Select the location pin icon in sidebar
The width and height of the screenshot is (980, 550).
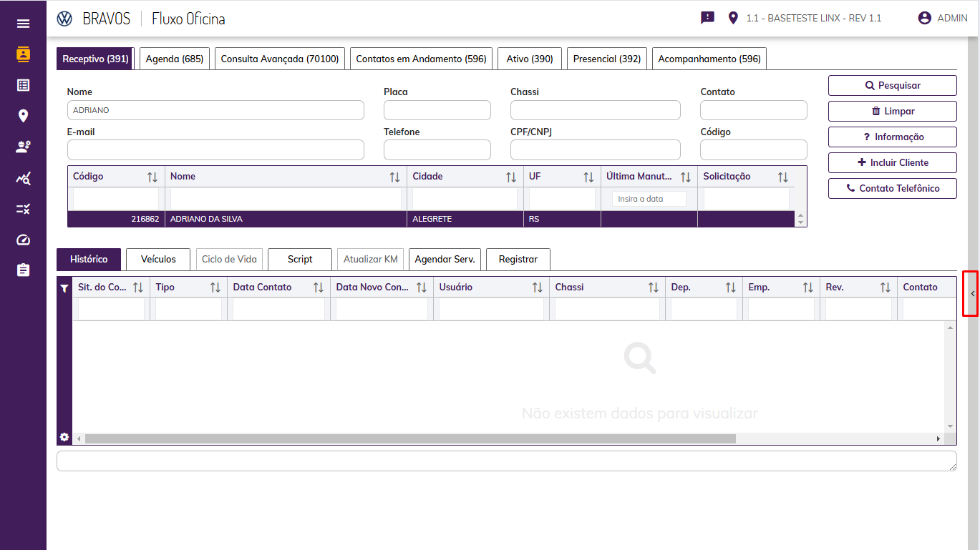(x=23, y=116)
